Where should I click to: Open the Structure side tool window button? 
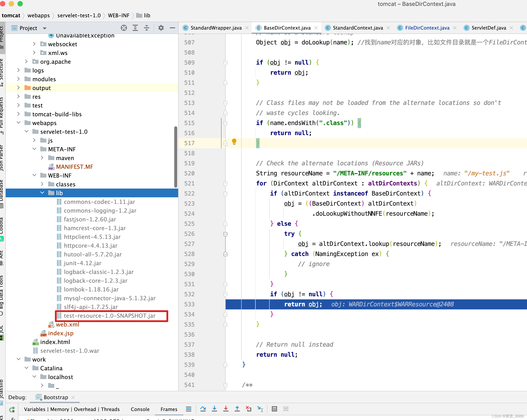2,72
